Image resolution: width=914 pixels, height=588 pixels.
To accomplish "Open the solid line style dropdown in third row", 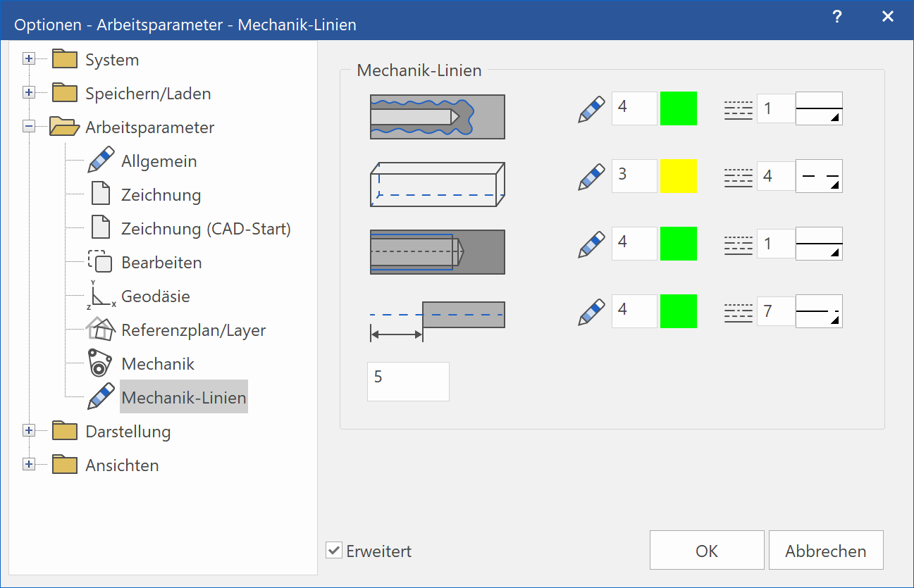I will pos(819,244).
